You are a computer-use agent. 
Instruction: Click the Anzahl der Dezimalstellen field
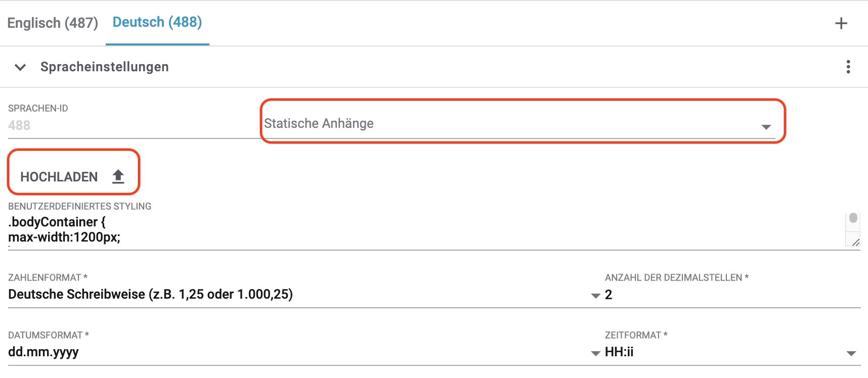click(728, 295)
